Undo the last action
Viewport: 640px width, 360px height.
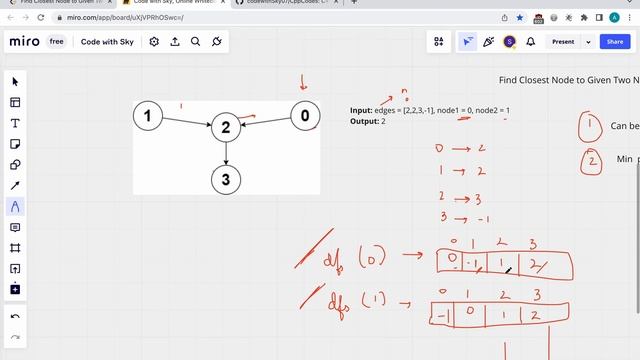click(15, 317)
